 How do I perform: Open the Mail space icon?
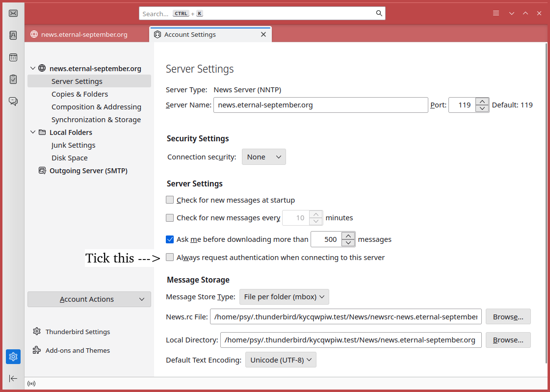click(13, 13)
